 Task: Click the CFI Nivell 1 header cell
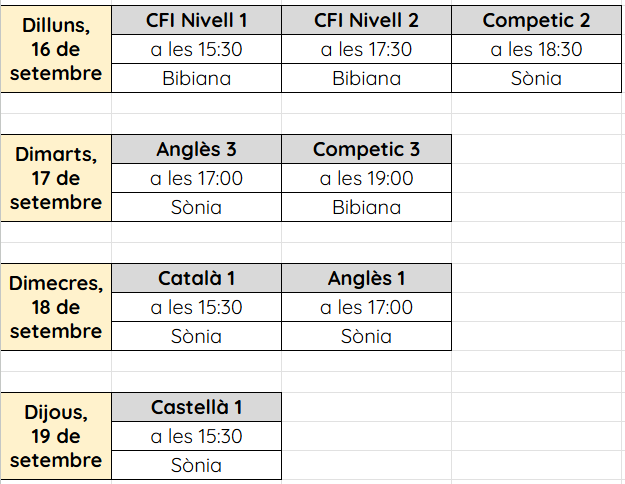point(196,20)
